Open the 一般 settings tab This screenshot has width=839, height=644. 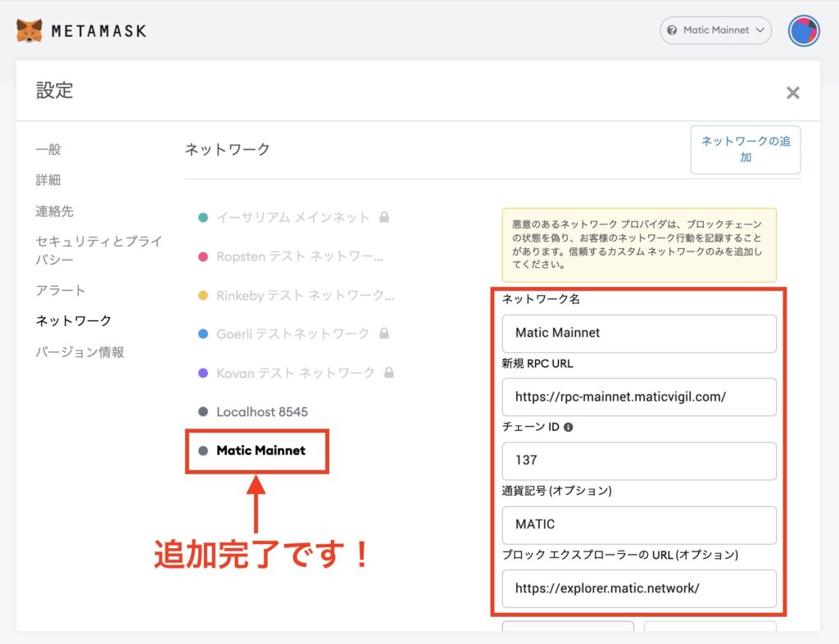tap(48, 149)
